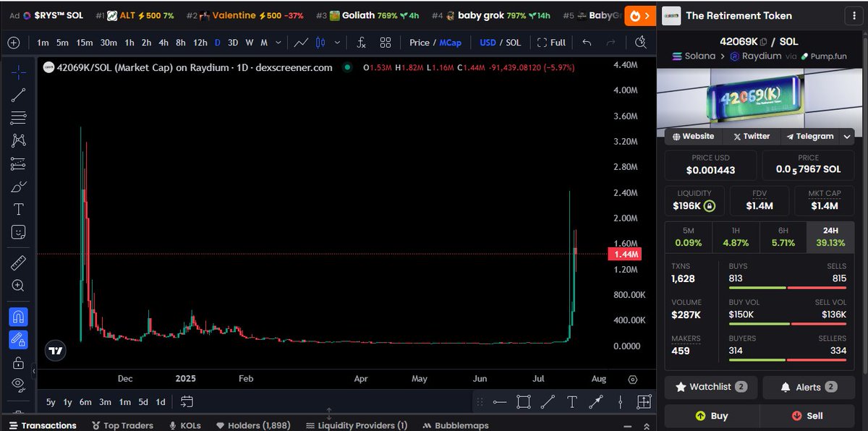Click the go-to-date calendar icon
868x431 pixels.
(187, 401)
